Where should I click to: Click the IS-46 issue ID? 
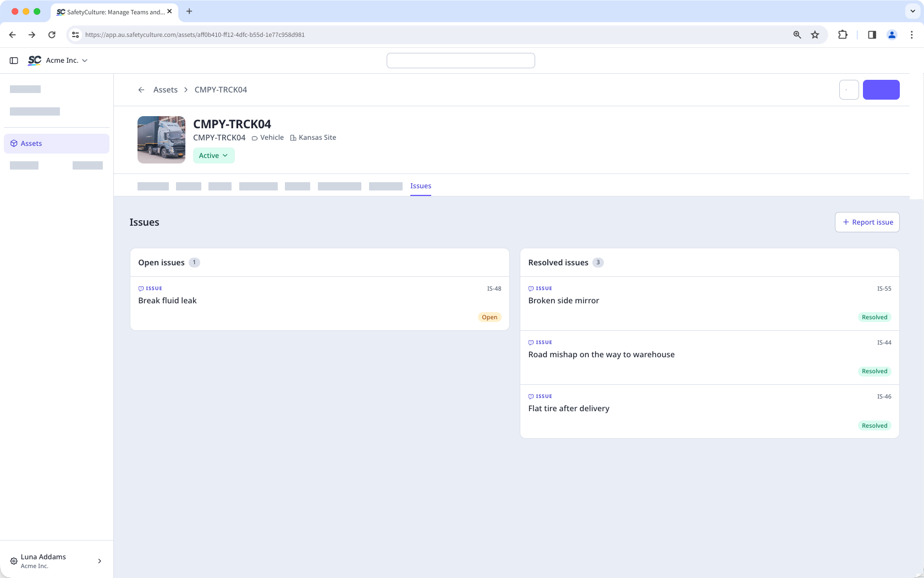[x=884, y=396]
